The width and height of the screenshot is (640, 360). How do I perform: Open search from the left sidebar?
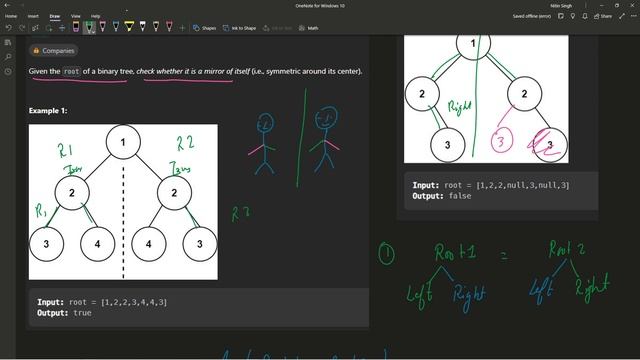pyautogui.click(x=8, y=57)
